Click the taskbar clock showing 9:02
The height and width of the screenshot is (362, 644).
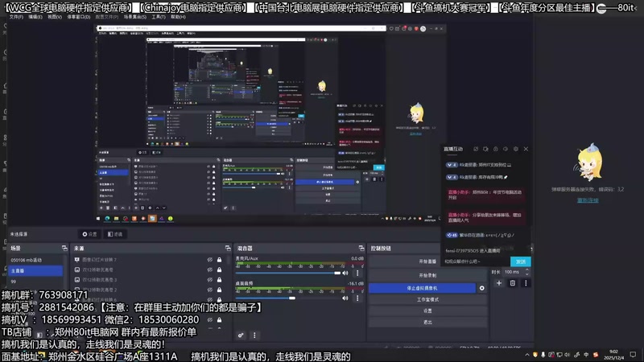[613, 355]
